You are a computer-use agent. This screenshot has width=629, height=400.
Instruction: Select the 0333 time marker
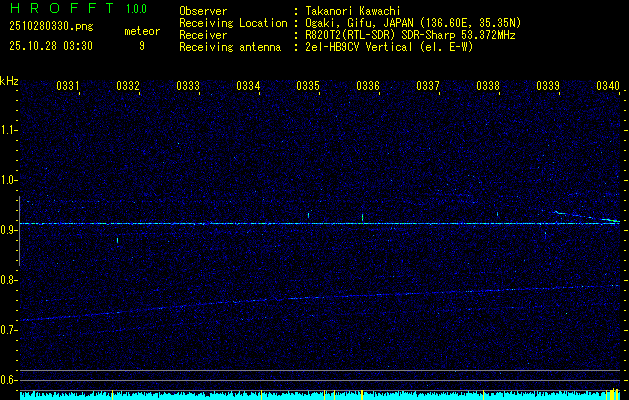pyautogui.click(x=188, y=86)
